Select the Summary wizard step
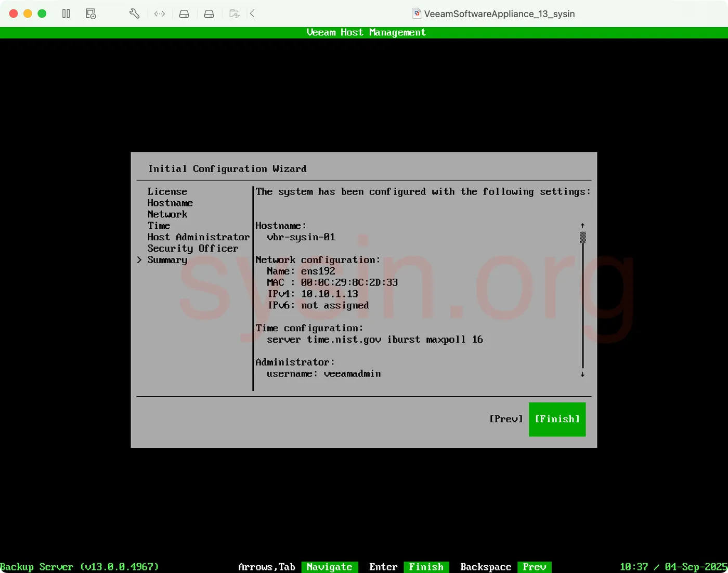This screenshot has width=728, height=573. [x=167, y=260]
